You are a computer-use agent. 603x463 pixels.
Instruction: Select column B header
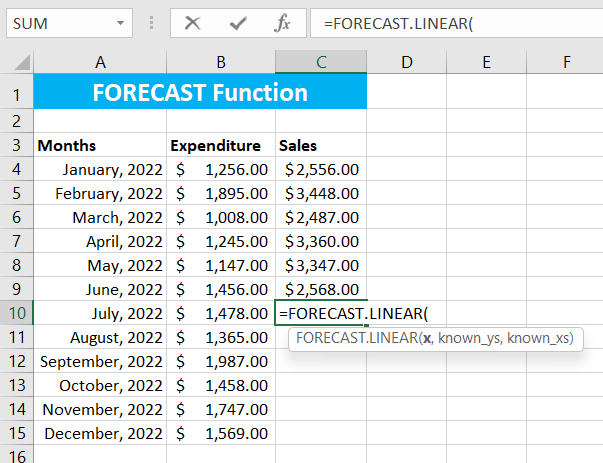pyautogui.click(x=220, y=62)
